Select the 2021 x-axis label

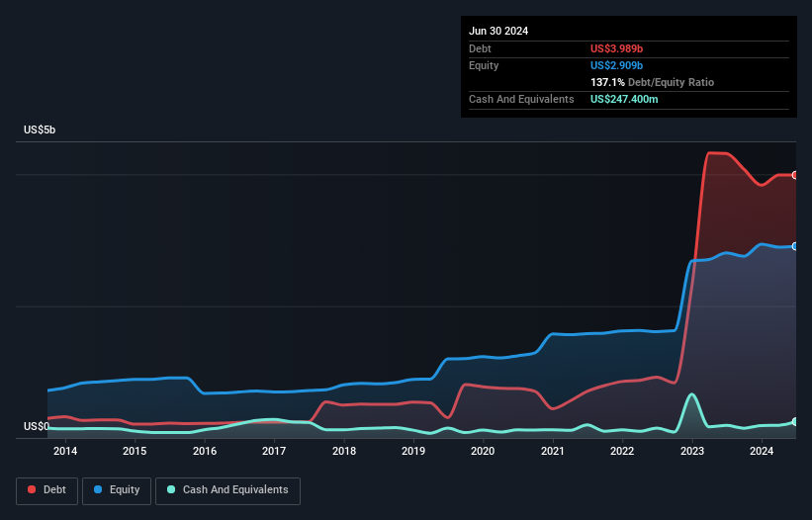tap(553, 451)
